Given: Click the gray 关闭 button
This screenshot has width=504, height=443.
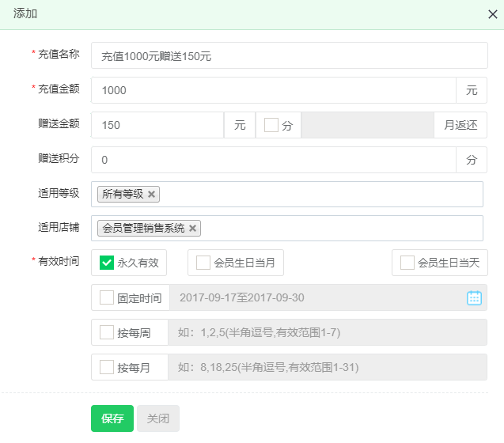Looking at the screenshot, I should click(158, 418).
